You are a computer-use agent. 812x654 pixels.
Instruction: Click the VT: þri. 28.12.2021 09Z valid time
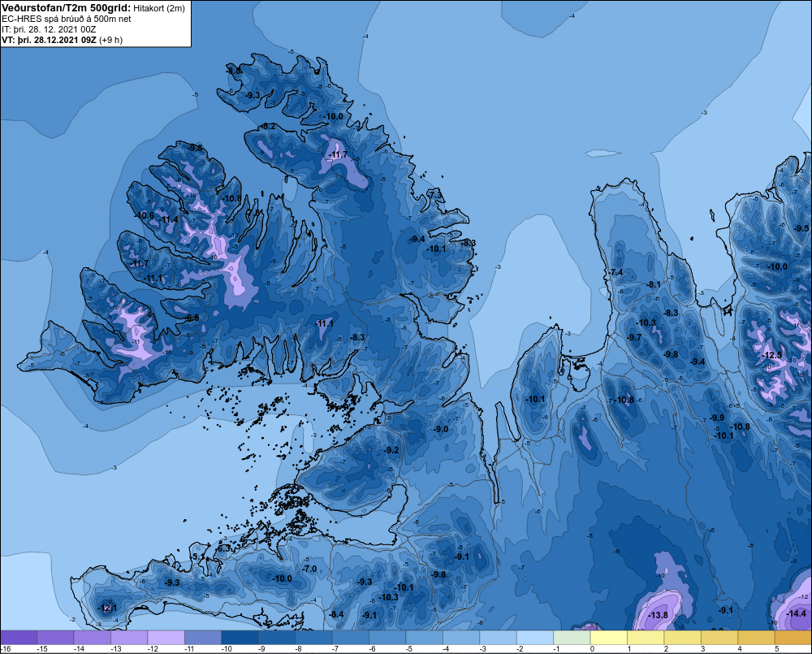(x=49, y=40)
